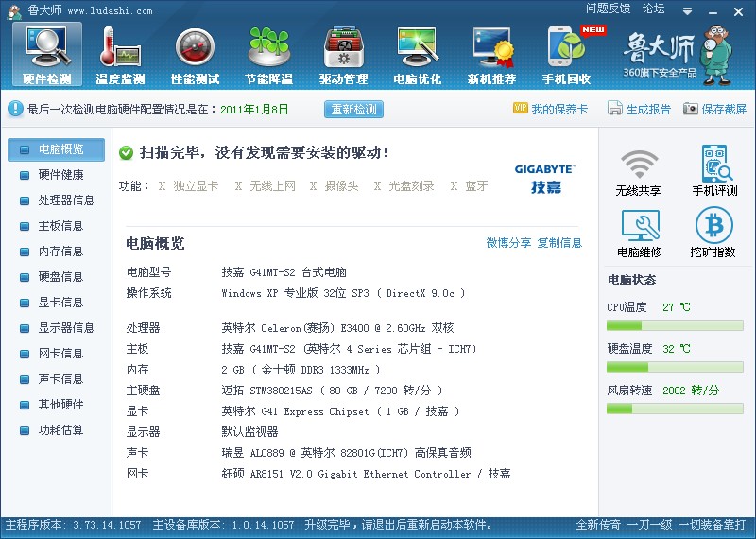
Task: Select 处理器信息 in the left sidebar
Action: point(66,200)
